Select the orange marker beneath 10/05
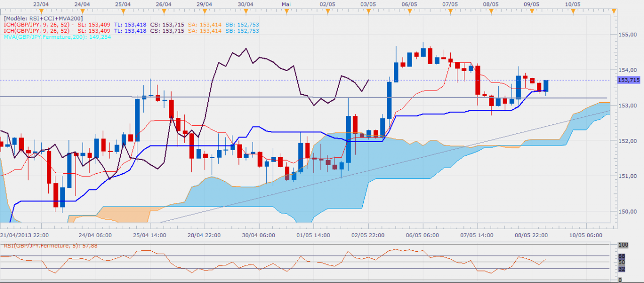Image resolution: width=644 pixels, height=283 pixels. point(573,11)
